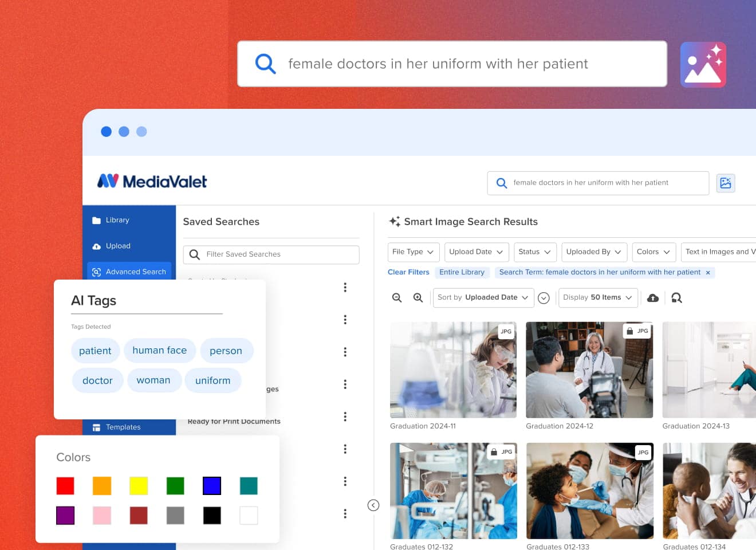Open the Library section in the sidebar
756x550 pixels.
[x=117, y=219]
